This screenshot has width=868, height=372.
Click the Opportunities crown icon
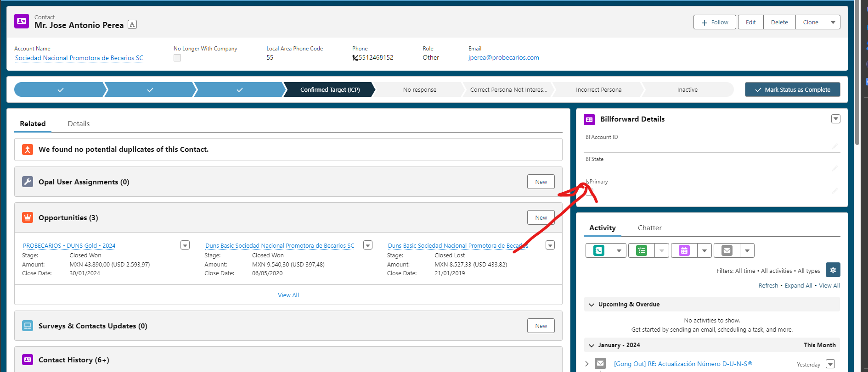(x=28, y=217)
